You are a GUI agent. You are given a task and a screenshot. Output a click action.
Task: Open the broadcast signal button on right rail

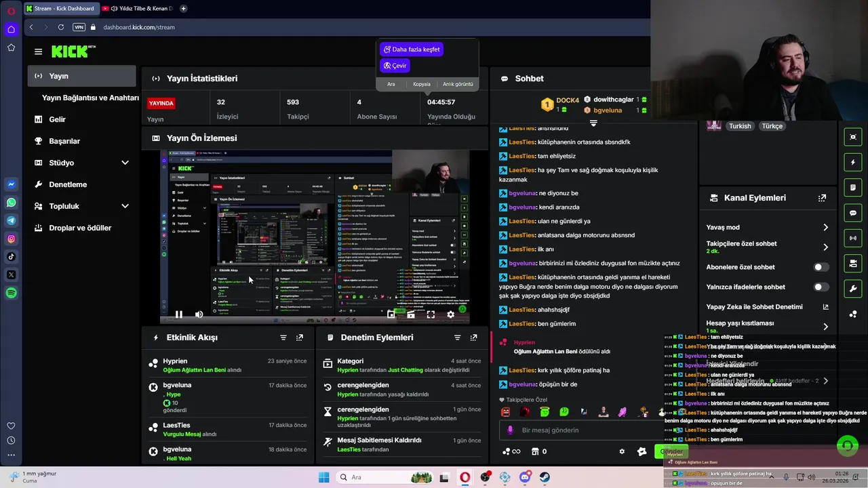[853, 238]
